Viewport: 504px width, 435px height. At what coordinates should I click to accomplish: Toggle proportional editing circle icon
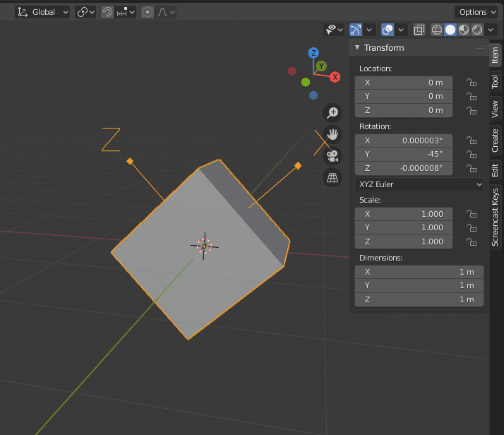(x=148, y=12)
